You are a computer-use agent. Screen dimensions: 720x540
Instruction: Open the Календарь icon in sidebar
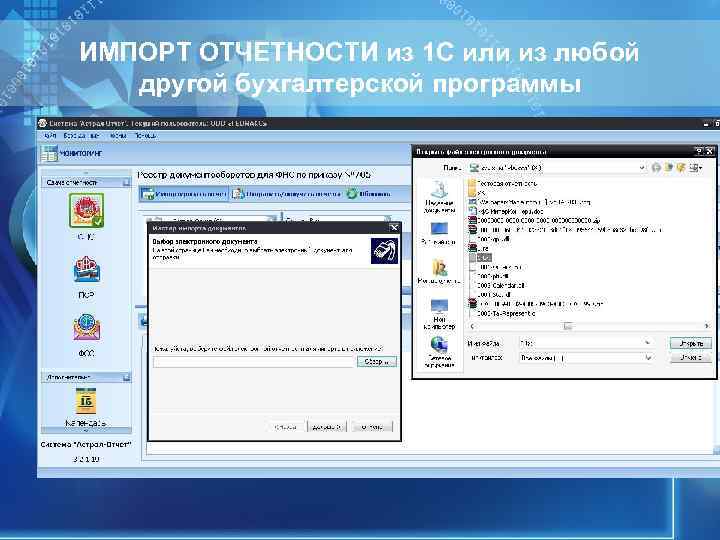point(86,401)
